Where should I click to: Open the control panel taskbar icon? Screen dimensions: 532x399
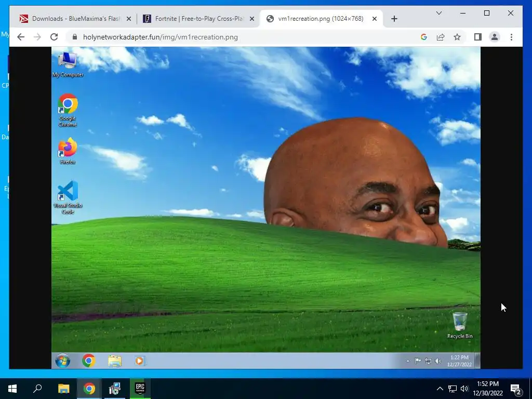[x=115, y=389]
